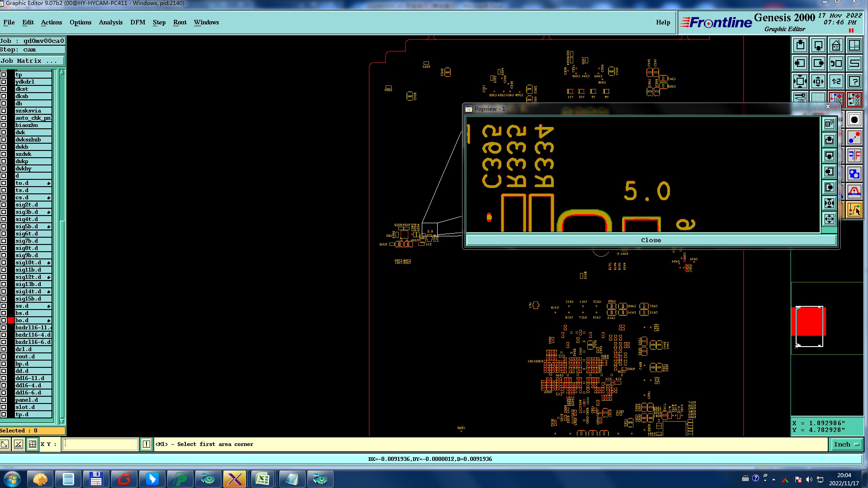The width and height of the screenshot is (868, 488).
Task: Toggle checkbox for bo.d layer
Action: click(x=4, y=320)
